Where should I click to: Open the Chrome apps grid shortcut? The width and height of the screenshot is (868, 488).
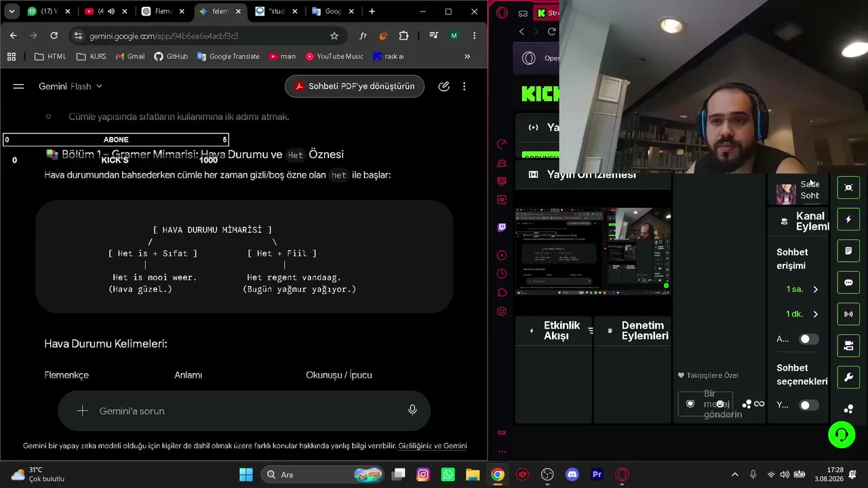point(12,57)
